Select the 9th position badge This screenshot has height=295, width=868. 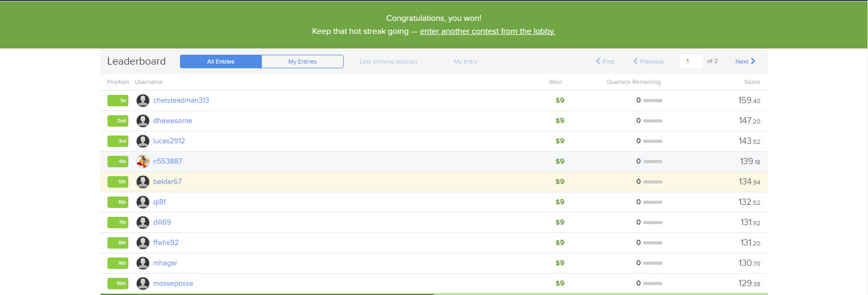coord(118,263)
